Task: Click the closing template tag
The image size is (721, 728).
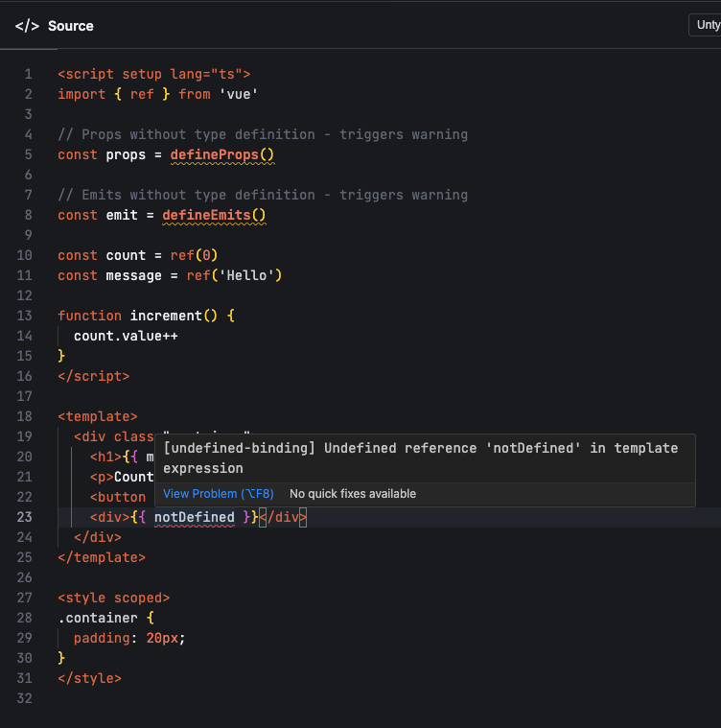Action: (x=102, y=557)
